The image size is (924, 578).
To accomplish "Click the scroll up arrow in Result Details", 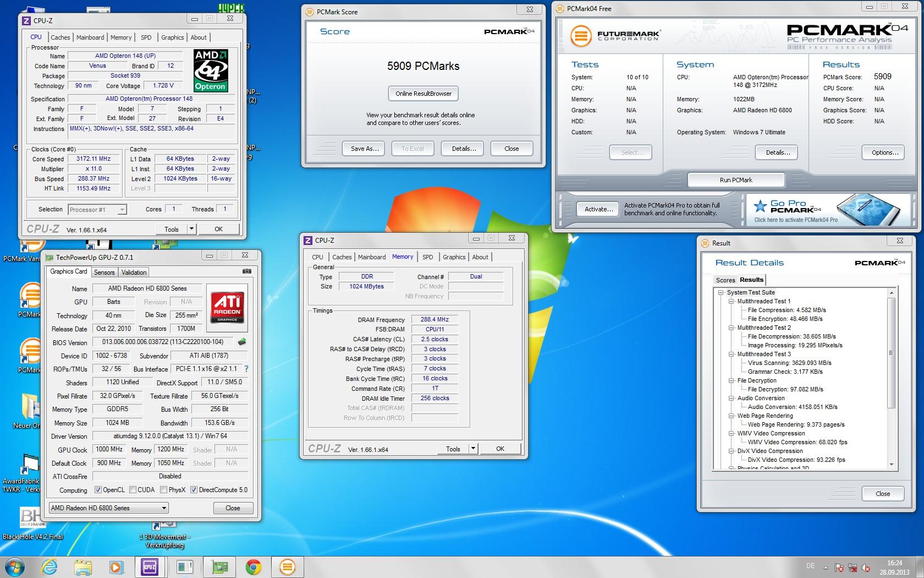I will click(892, 293).
